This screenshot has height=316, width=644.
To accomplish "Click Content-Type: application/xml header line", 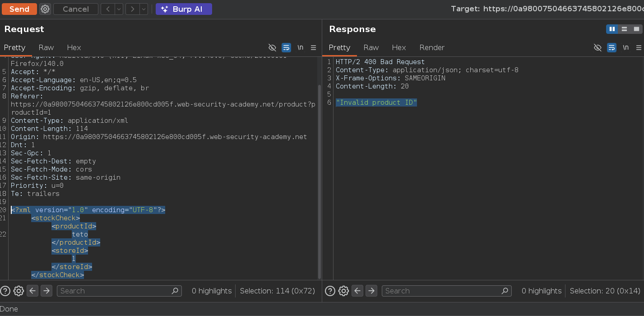I will (69, 121).
